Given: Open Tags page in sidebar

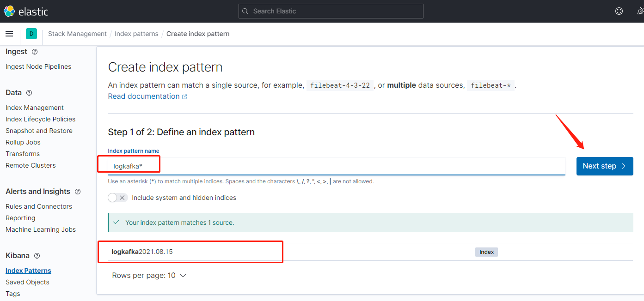Looking at the screenshot, I should click(x=13, y=294).
